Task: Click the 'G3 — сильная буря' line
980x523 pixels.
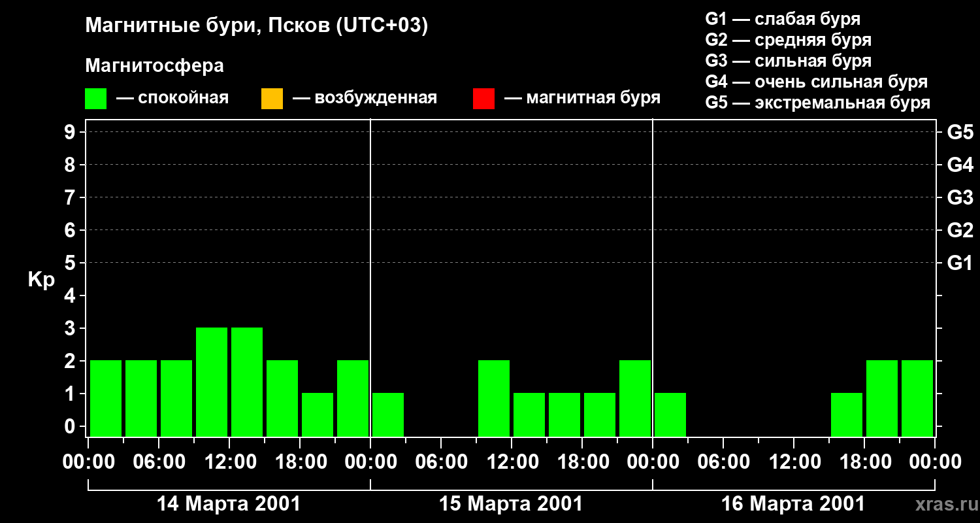Action: tap(788, 61)
